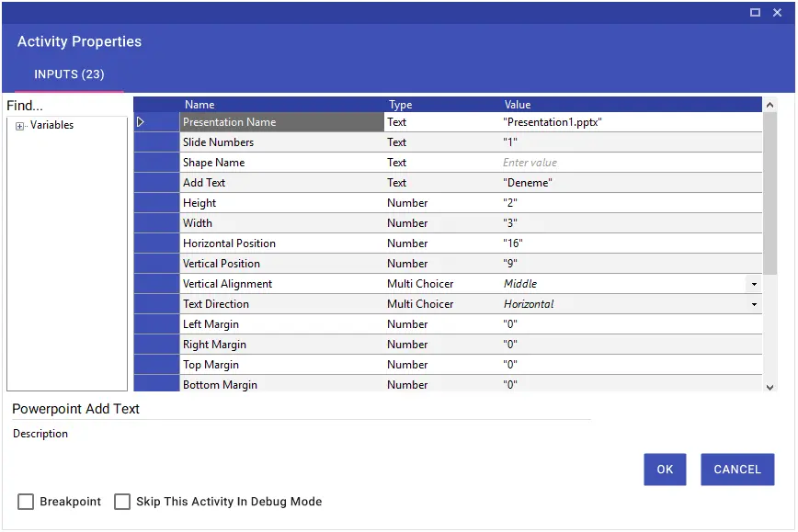Close the Activity Properties window
The width and height of the screenshot is (798, 532).
(777, 13)
